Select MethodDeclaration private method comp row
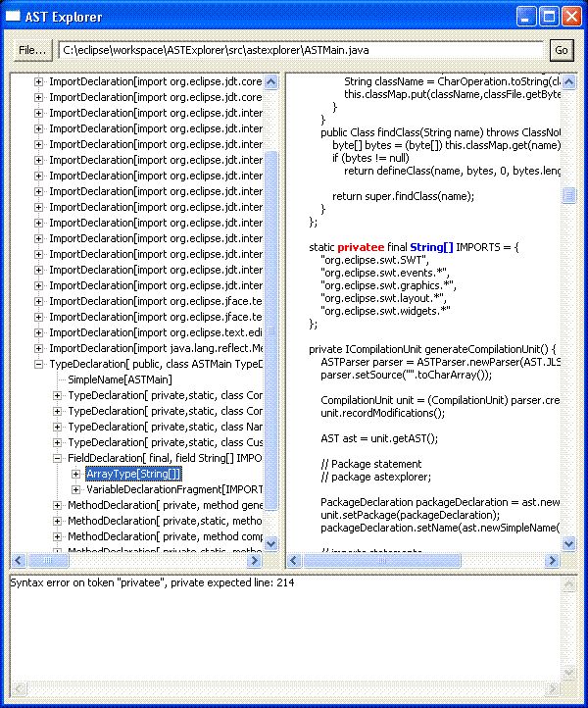 click(x=166, y=536)
